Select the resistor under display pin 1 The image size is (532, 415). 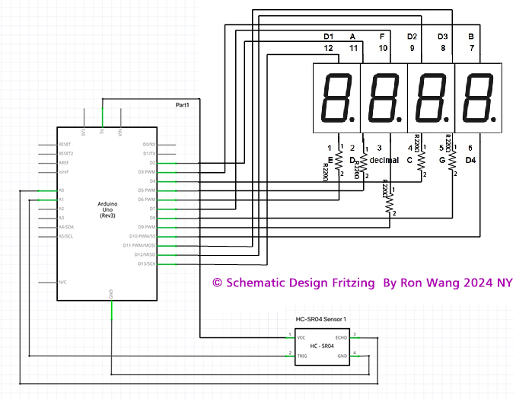pos(339,161)
